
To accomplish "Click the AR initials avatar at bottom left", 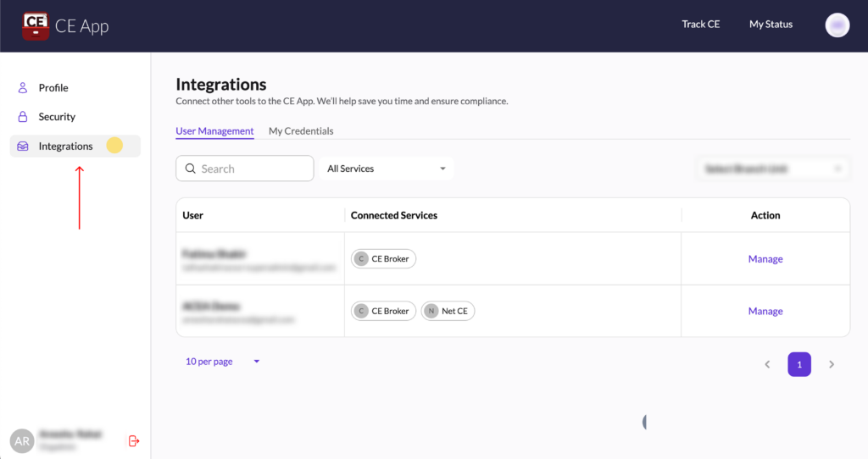I will coord(22,440).
